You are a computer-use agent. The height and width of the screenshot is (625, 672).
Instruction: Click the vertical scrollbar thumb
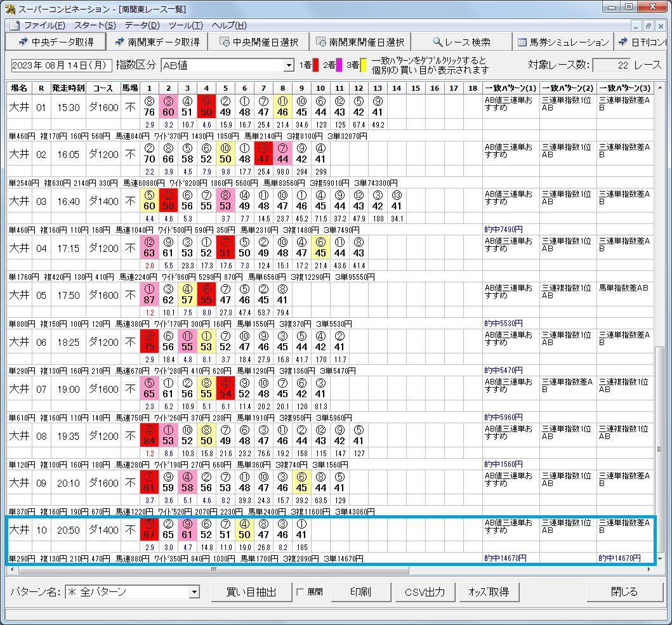(659, 449)
